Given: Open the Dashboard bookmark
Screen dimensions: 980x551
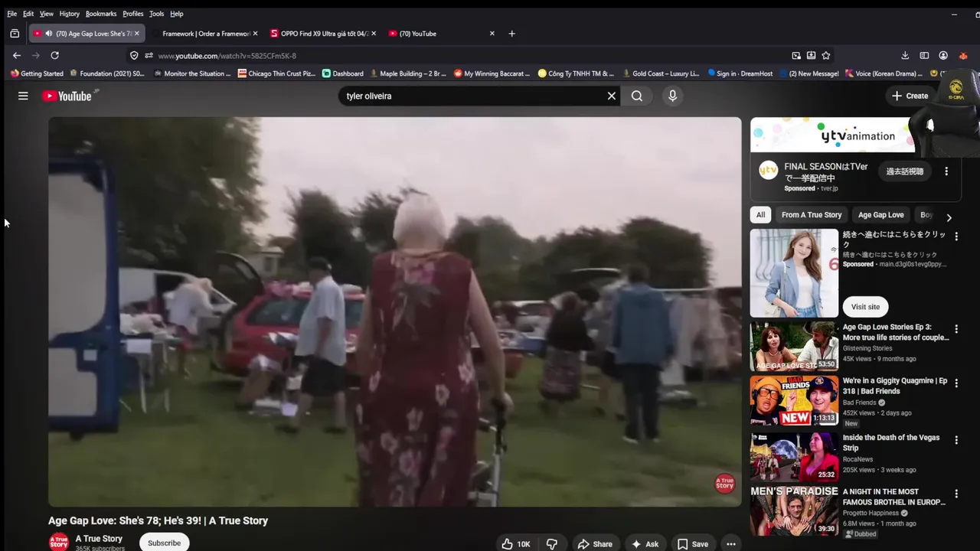Looking at the screenshot, I should click(x=342, y=73).
